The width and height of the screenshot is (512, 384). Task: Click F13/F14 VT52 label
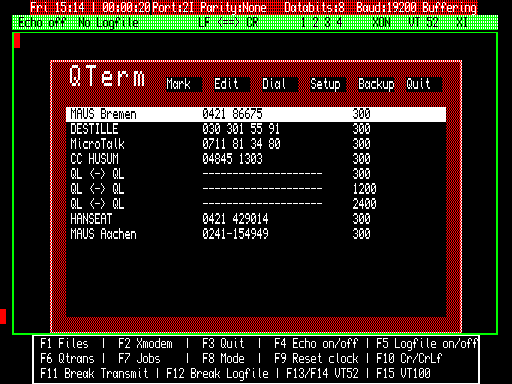click(322, 374)
